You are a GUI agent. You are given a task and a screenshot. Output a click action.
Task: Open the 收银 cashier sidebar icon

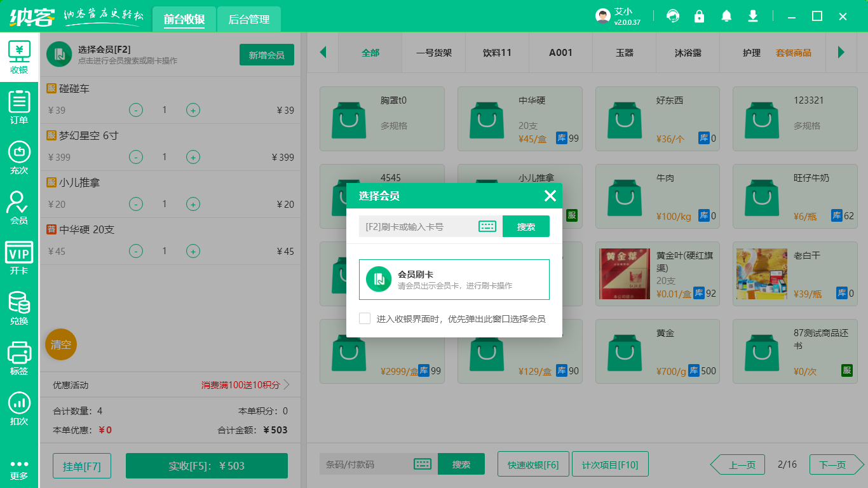(19, 57)
